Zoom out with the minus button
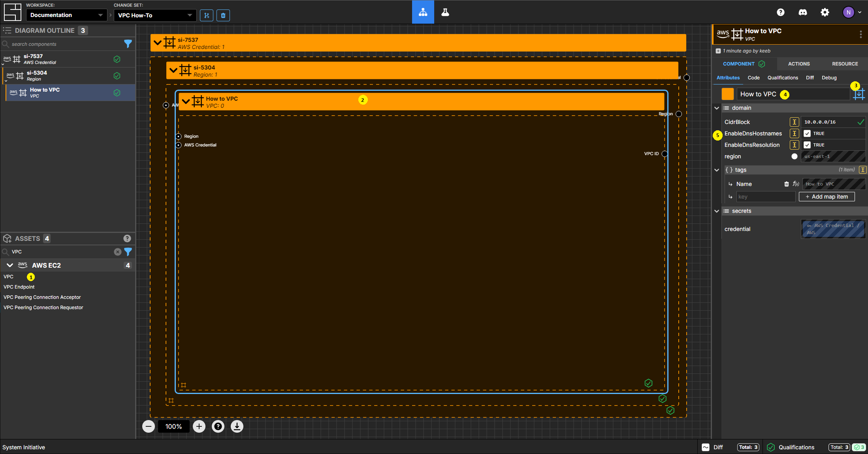 pyautogui.click(x=149, y=426)
